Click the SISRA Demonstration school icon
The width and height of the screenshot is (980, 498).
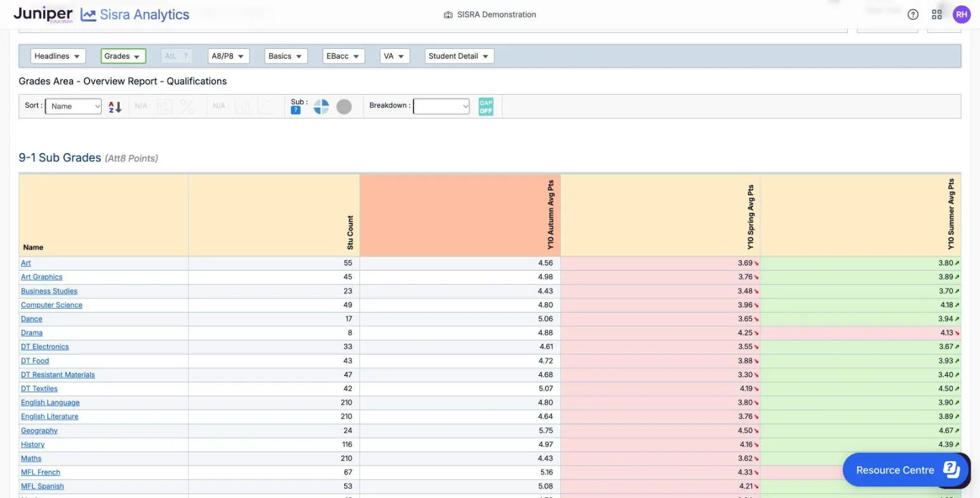448,15
